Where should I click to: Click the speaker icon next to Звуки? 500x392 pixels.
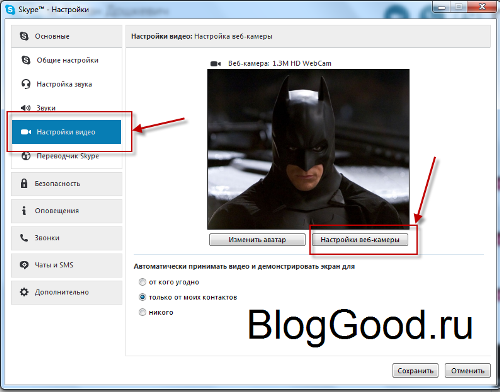(x=25, y=108)
